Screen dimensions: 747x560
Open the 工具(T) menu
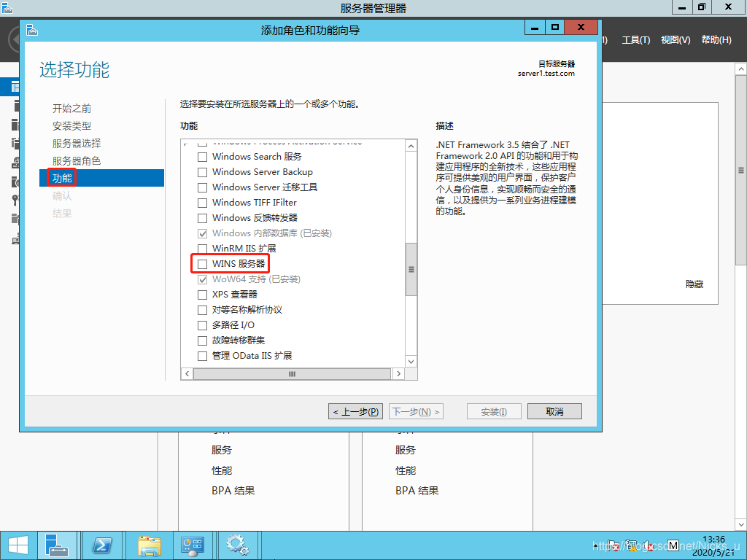click(636, 40)
